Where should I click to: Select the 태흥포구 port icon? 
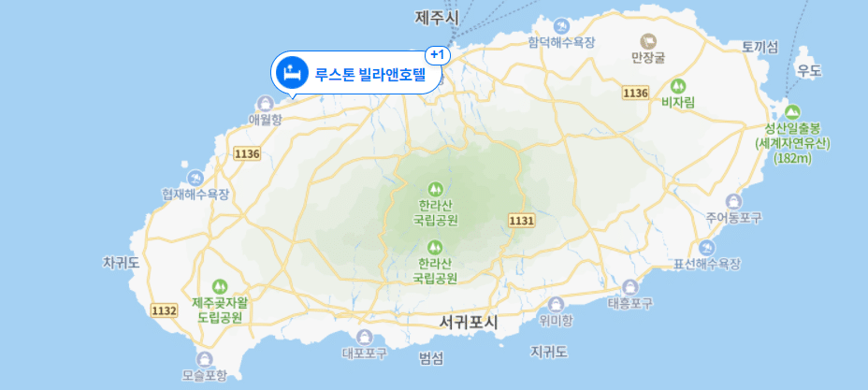[x=630, y=287]
